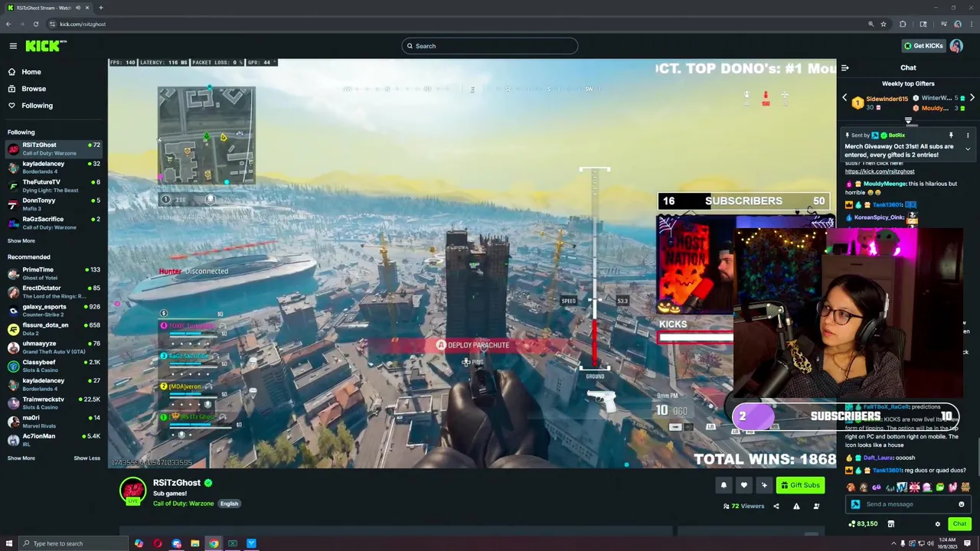Viewport: 980px width, 551px height.
Task: Open the user profile avatar menu
Action: [x=956, y=46]
